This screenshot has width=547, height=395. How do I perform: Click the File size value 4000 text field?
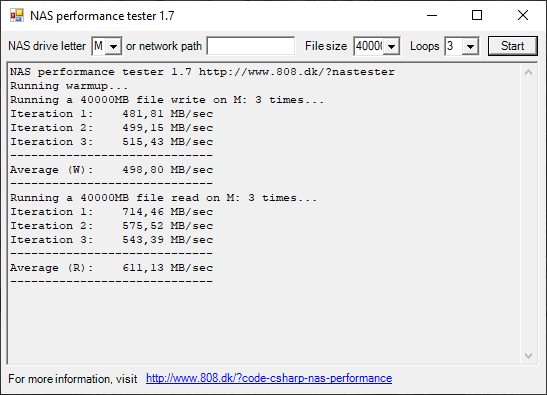(x=369, y=46)
